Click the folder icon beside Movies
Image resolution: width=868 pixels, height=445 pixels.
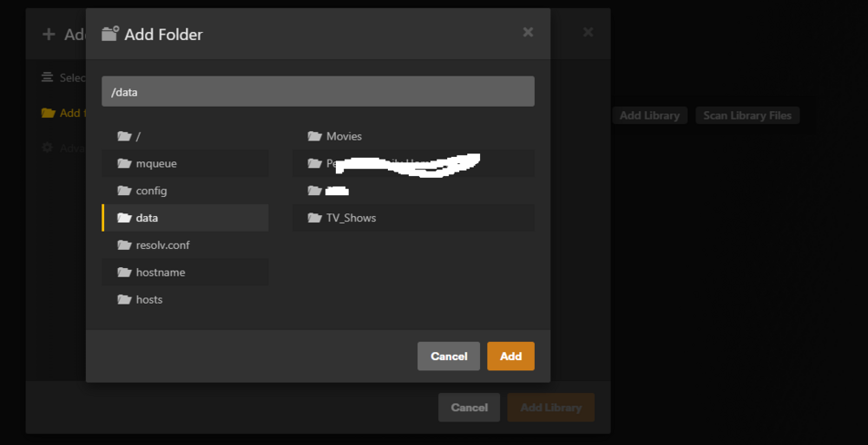pyautogui.click(x=314, y=135)
